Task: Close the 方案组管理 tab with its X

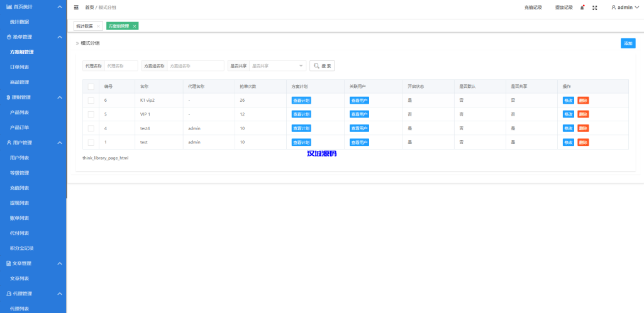Action: (135, 26)
